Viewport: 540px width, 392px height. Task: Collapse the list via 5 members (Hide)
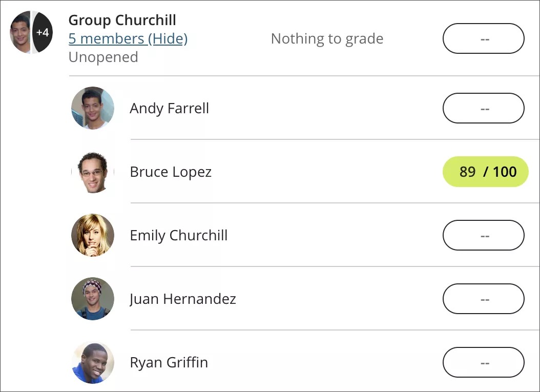tap(128, 38)
